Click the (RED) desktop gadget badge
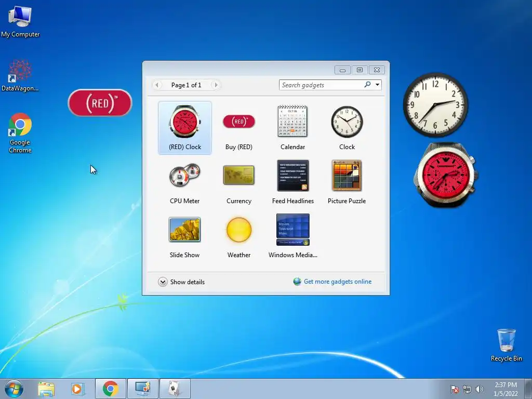Screen dimensions: 532x399 point(100,103)
